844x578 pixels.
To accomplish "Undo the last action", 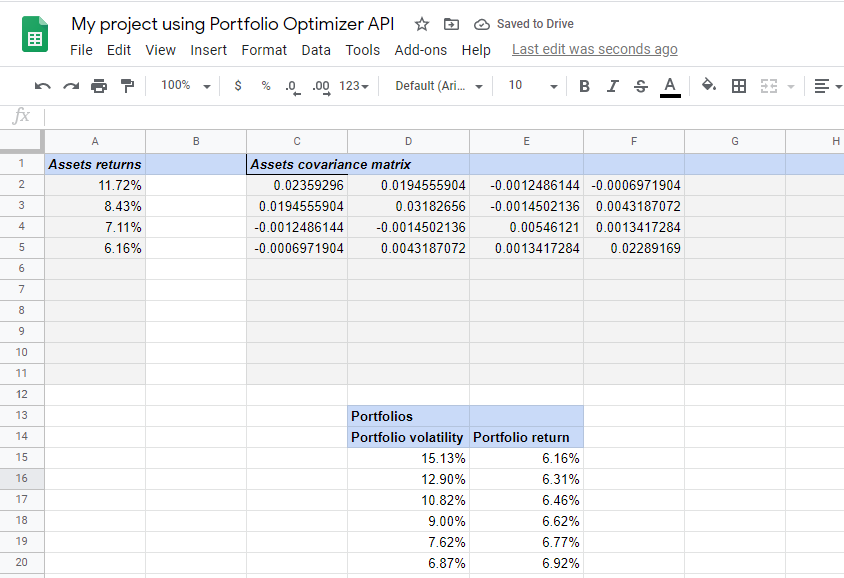I will coord(43,86).
